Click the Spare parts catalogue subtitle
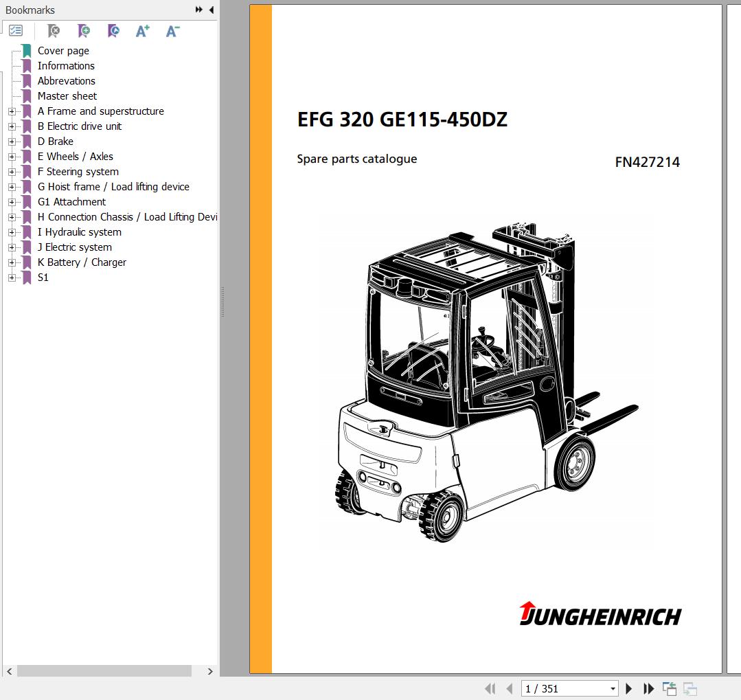This screenshot has height=700, width=741. pos(357,159)
